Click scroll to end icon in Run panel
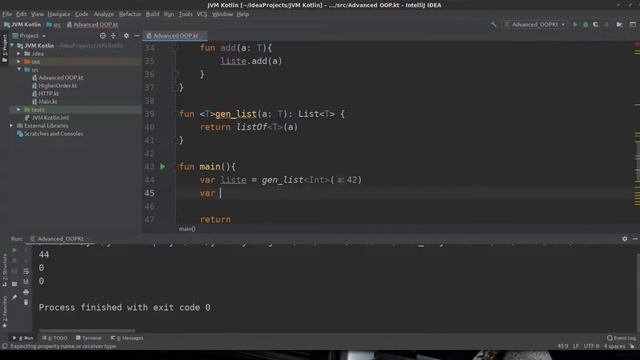The width and height of the screenshot is (640, 360). click(x=26, y=282)
